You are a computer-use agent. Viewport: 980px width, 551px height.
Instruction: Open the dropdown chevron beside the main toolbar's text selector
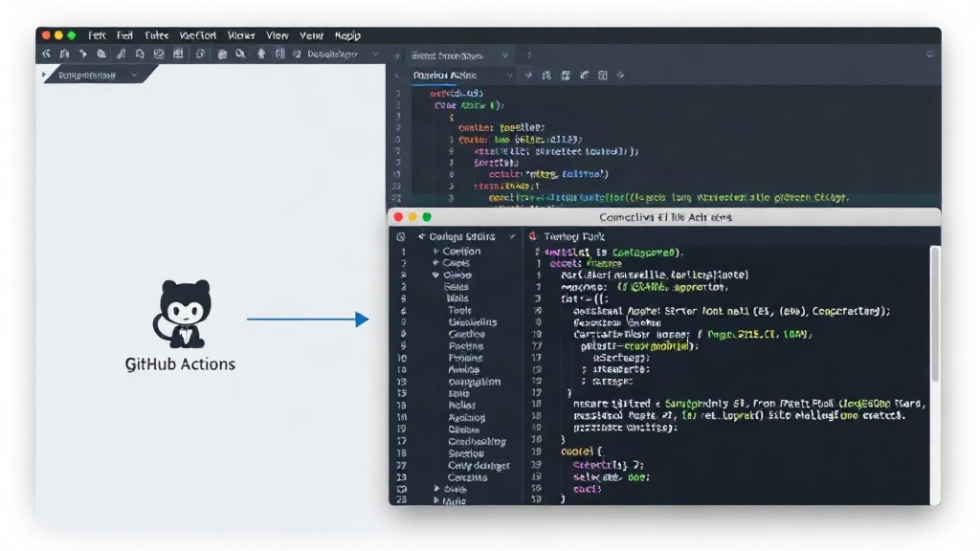(x=375, y=55)
